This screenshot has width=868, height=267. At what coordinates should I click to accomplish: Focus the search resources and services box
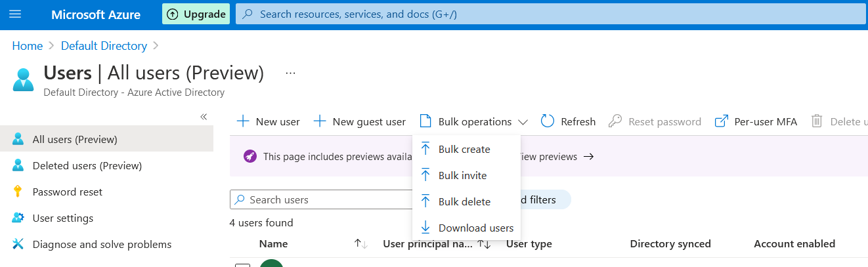click(x=550, y=14)
